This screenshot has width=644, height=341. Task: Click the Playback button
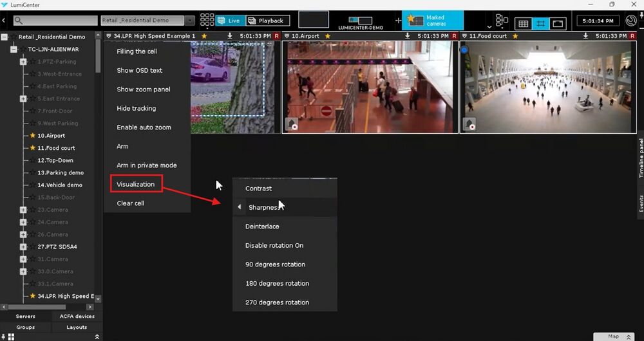(267, 21)
